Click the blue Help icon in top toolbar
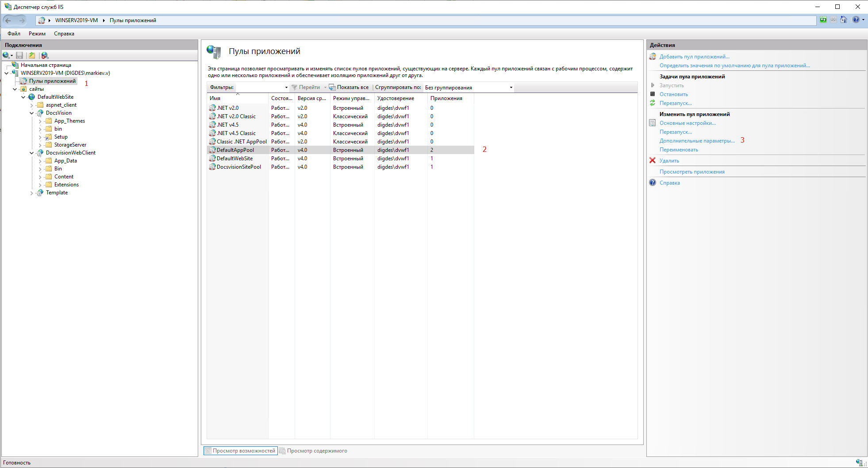The width and height of the screenshot is (868, 468). (856, 20)
